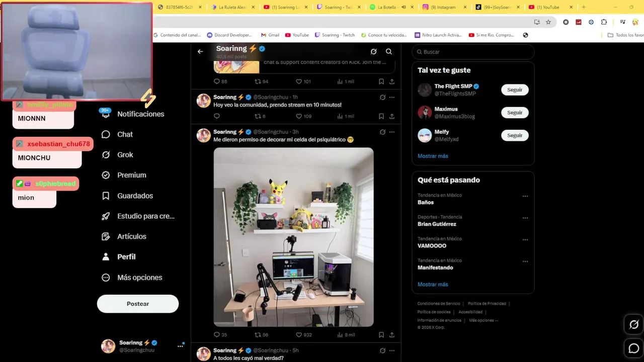Like the 'Hoy veo la comunidad' tweet
The height and width of the screenshot is (362, 644).
pos(298,116)
